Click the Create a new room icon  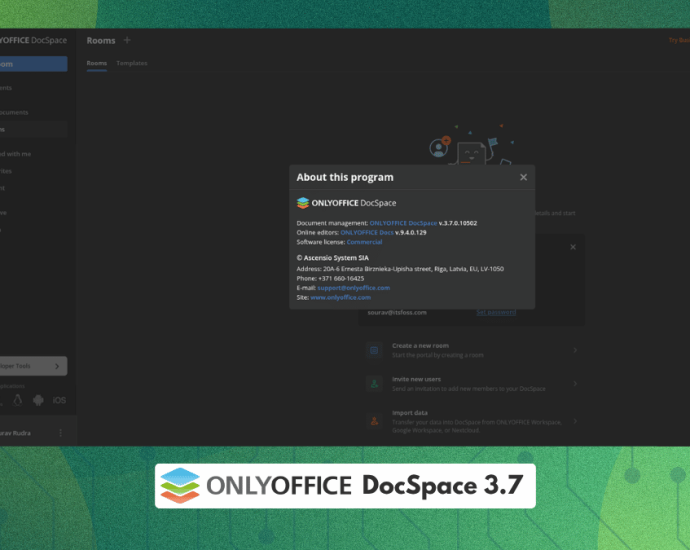pos(374,350)
